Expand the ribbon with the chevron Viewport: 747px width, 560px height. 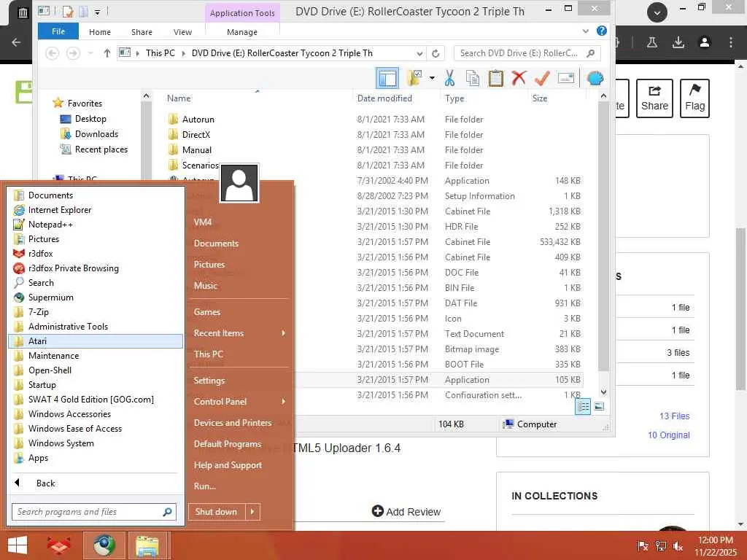coord(586,31)
